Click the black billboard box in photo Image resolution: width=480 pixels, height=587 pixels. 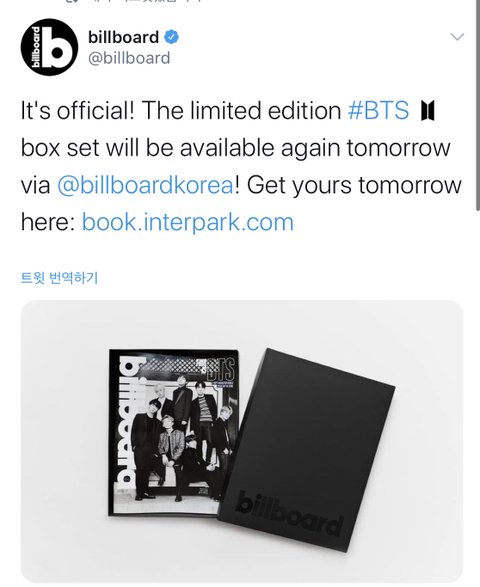[306, 449]
